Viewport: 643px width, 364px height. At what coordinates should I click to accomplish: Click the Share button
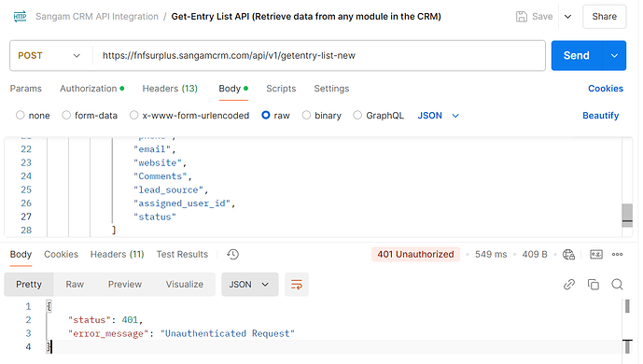[x=604, y=17]
